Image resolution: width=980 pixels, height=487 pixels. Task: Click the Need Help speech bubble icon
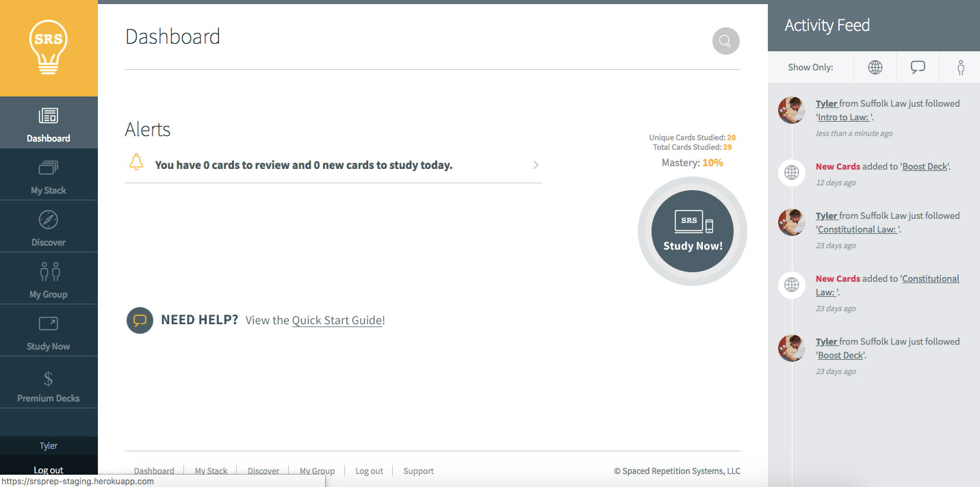[140, 320]
